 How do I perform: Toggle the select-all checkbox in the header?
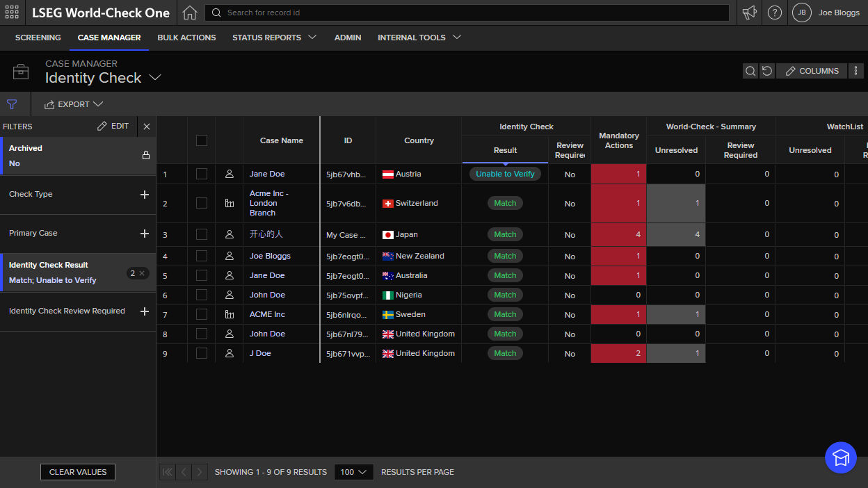[202, 140]
